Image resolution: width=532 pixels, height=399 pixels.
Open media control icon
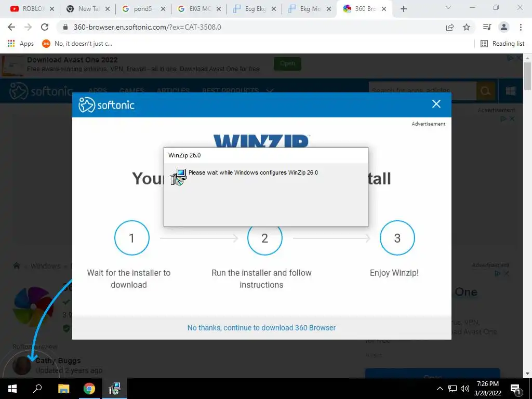point(487,27)
